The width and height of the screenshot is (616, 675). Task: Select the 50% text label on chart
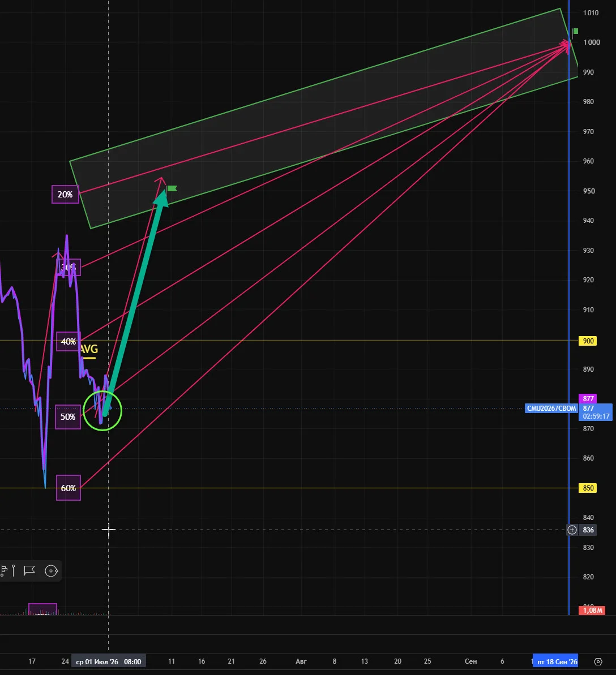coord(67,416)
